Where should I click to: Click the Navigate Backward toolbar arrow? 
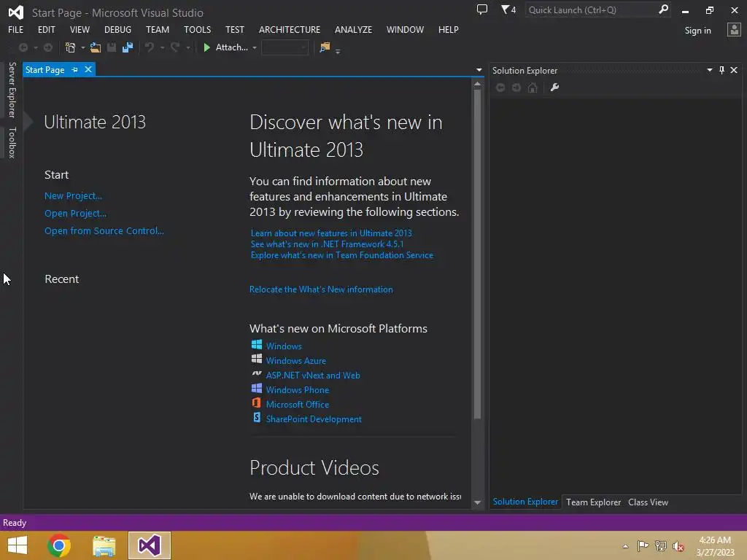[x=23, y=47]
